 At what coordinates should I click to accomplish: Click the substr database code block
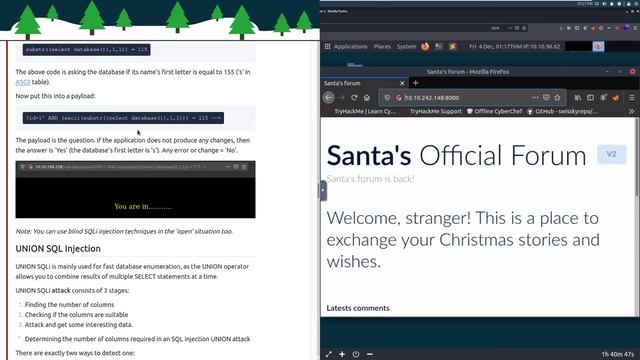tap(87, 50)
